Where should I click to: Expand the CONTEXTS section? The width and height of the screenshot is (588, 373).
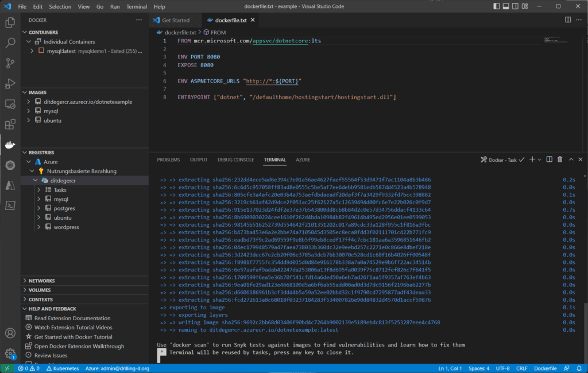(25, 299)
